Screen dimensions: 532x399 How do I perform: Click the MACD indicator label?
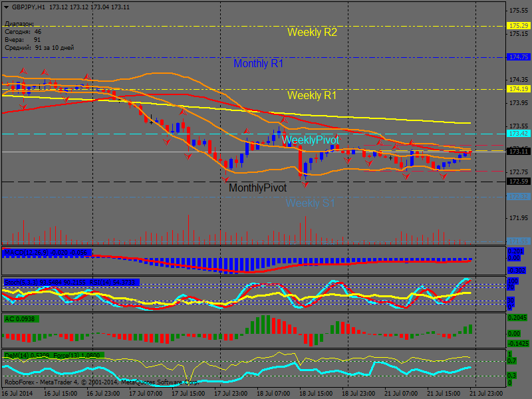[x=47, y=253]
